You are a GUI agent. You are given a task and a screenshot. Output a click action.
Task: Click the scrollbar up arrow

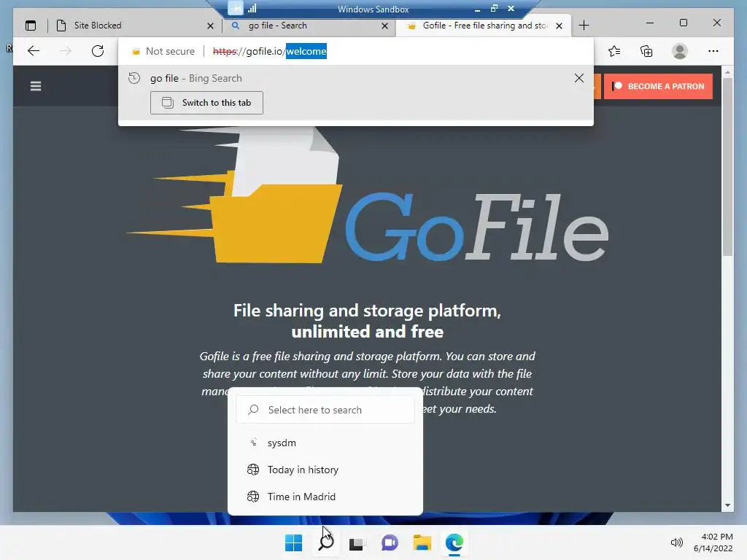pos(727,72)
